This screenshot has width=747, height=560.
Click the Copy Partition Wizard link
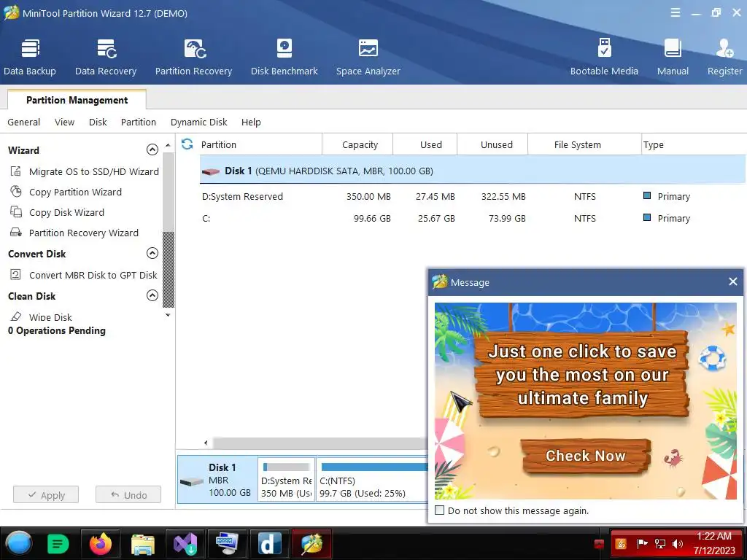coord(75,192)
